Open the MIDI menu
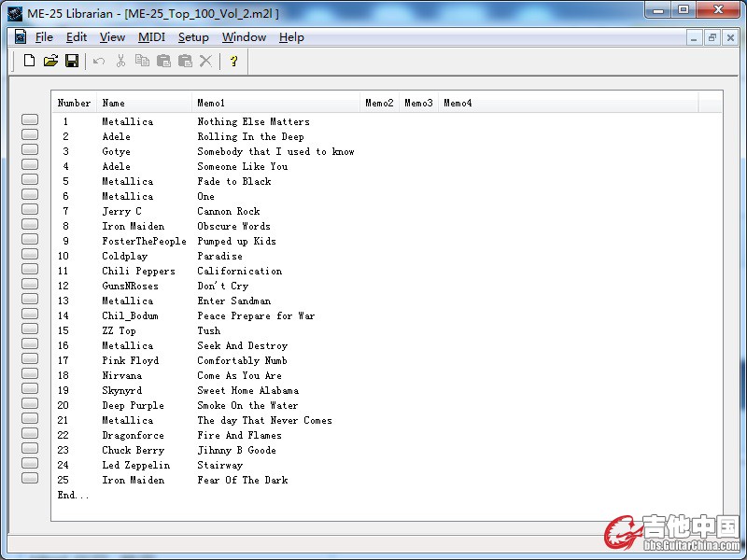The height and width of the screenshot is (560, 747). pos(151,37)
